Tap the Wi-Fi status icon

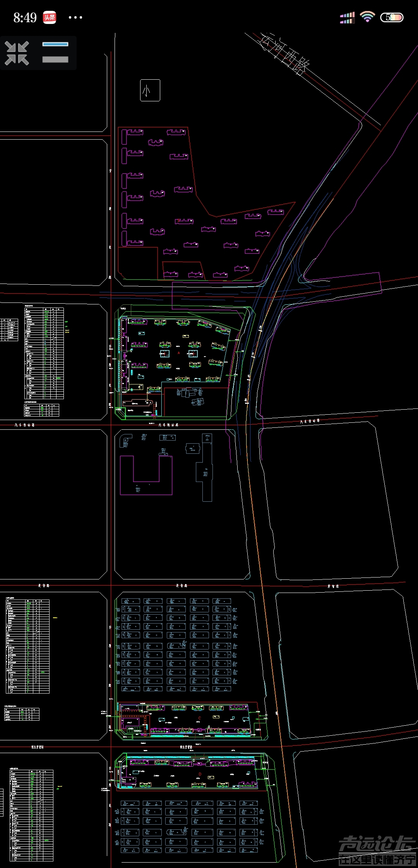click(367, 17)
